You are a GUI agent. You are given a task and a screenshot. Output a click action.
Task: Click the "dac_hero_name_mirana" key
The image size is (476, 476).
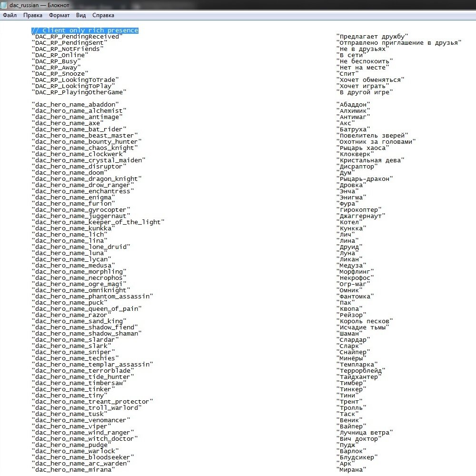[73, 470]
